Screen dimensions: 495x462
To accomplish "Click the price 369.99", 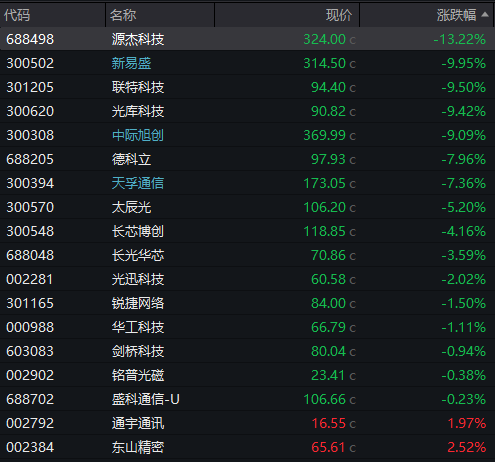I will (x=324, y=135).
